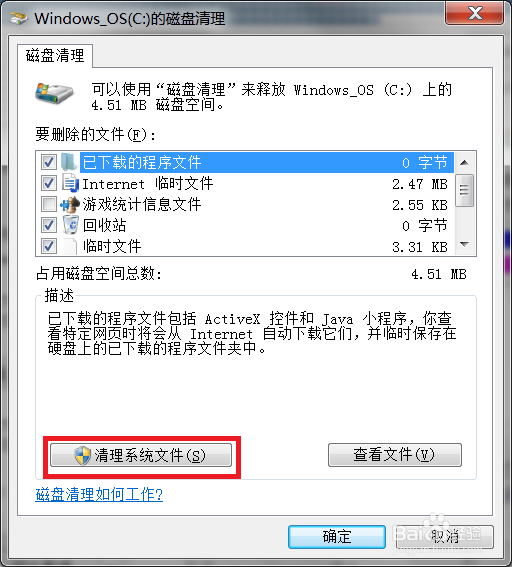
Task: Confirm with the 确定 button
Action: (337, 537)
